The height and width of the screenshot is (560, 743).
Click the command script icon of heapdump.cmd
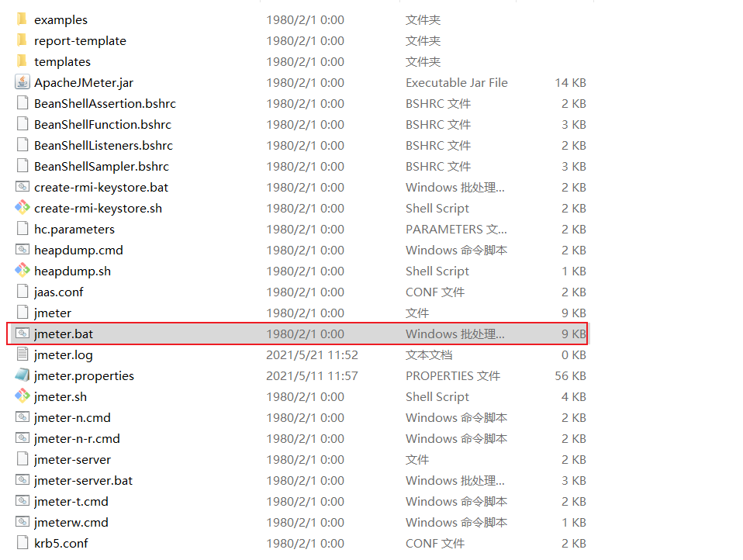click(22, 249)
